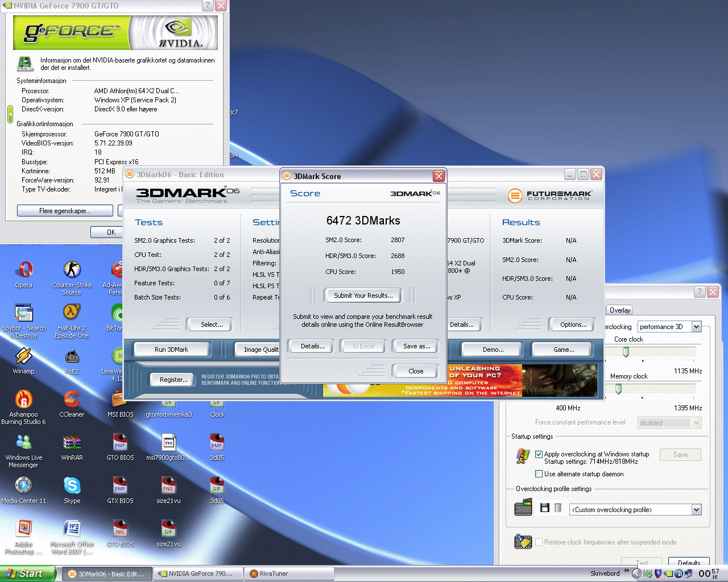Open the Opera browser desktop icon
The width and height of the screenshot is (728, 582).
tap(24, 270)
